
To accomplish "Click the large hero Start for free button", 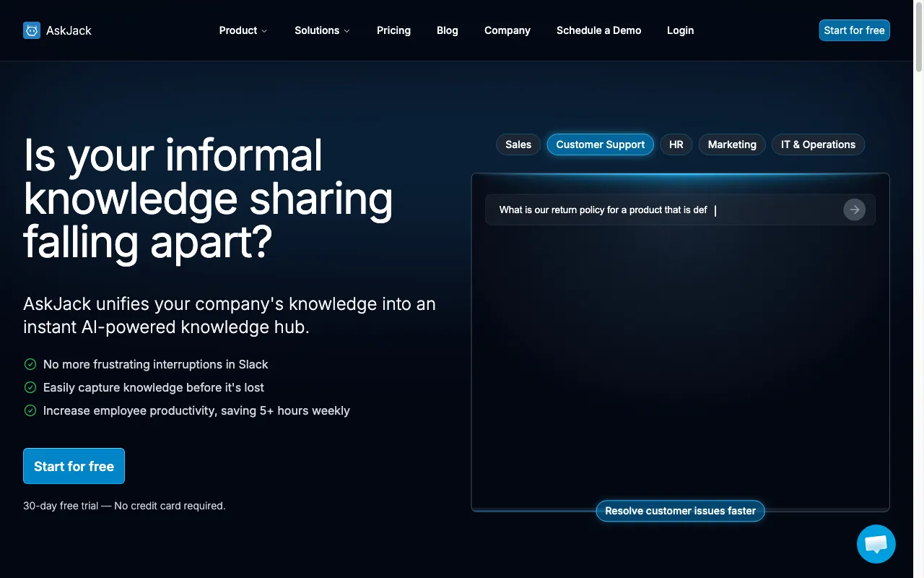I will click(74, 466).
